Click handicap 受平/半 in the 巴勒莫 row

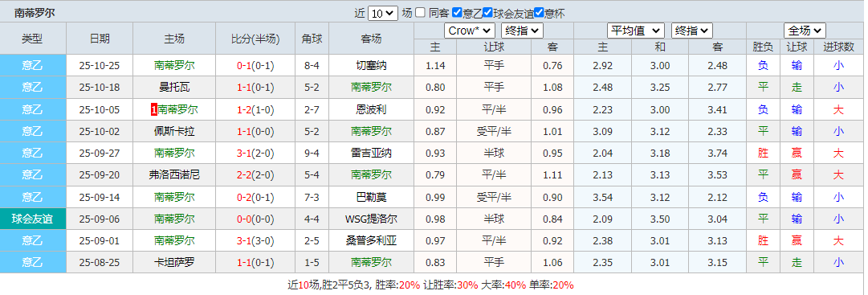(x=494, y=197)
